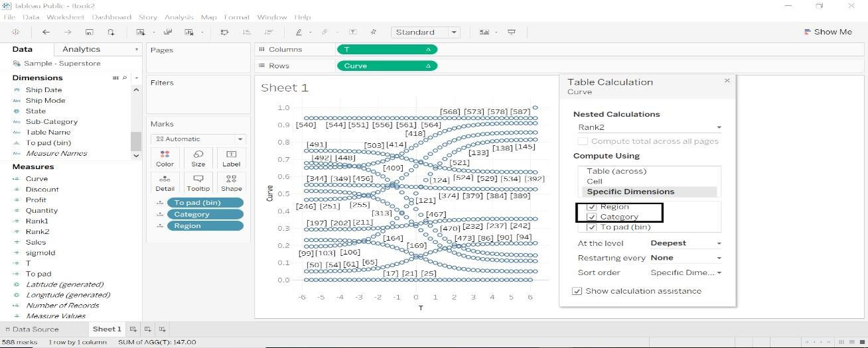Open the Shape marks card
Screen dimensions: 868x348
[231, 182]
